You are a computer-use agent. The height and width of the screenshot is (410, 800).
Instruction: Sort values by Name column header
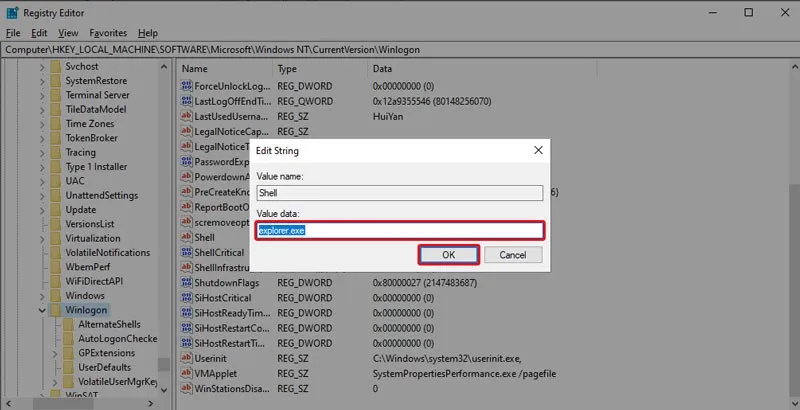(226, 69)
